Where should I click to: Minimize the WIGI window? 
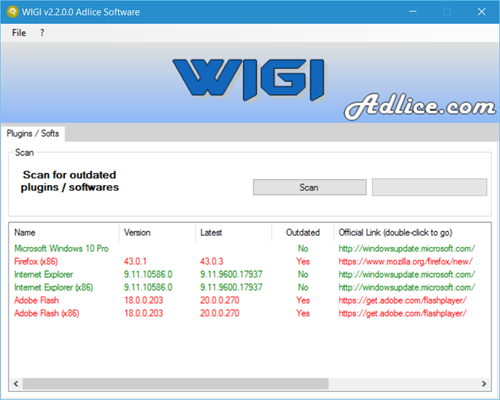(x=413, y=12)
